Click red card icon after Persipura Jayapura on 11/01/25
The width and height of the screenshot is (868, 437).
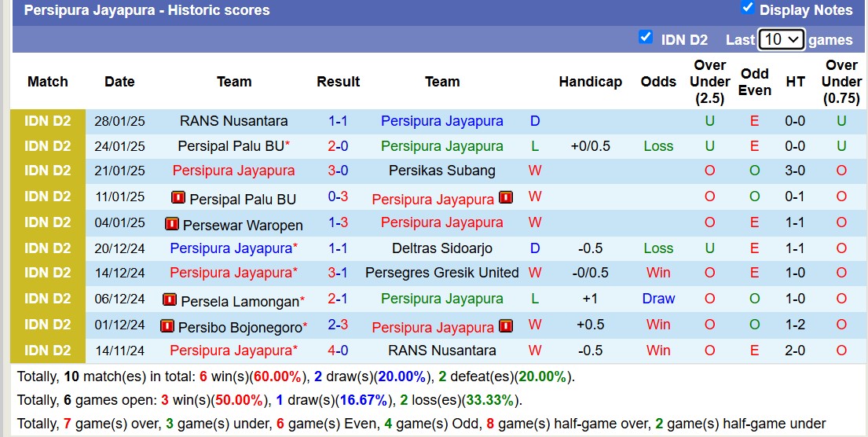(505, 198)
